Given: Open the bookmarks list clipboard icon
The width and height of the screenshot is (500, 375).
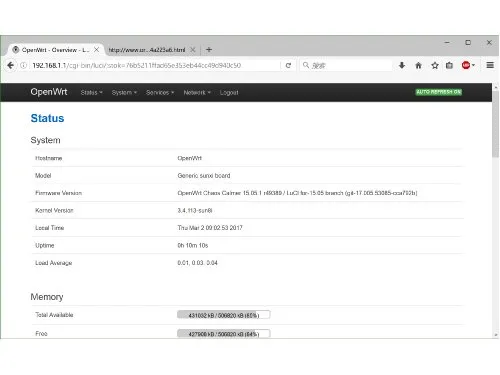Looking at the screenshot, I should [449, 65].
